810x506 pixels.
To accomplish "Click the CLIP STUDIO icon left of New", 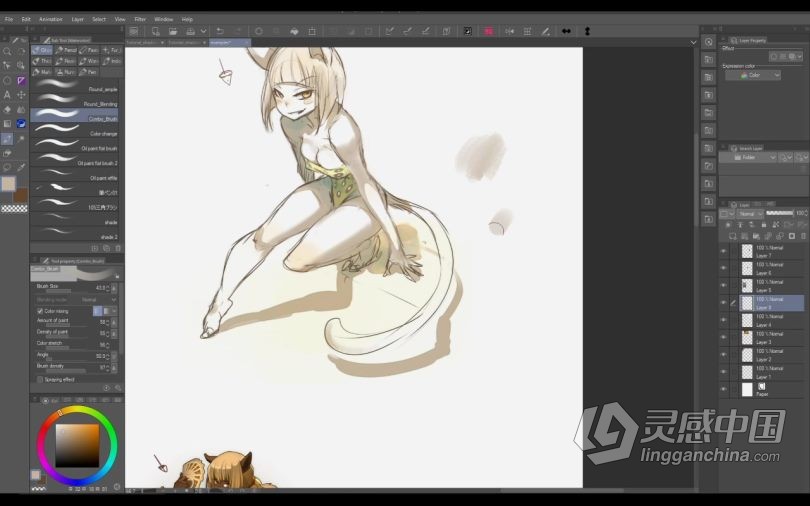I will 134,31.
